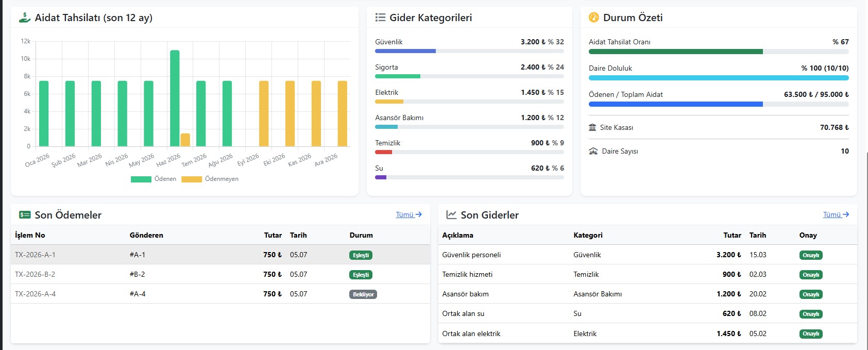Click the list icon next to Gider Kategorileri

pos(380,18)
